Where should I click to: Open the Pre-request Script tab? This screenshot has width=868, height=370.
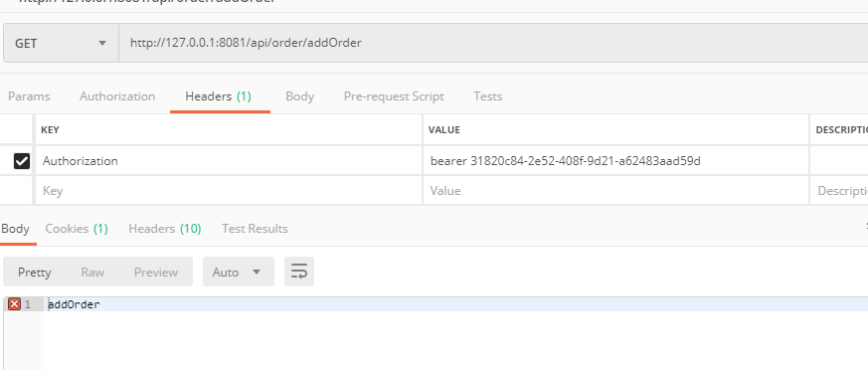click(394, 96)
